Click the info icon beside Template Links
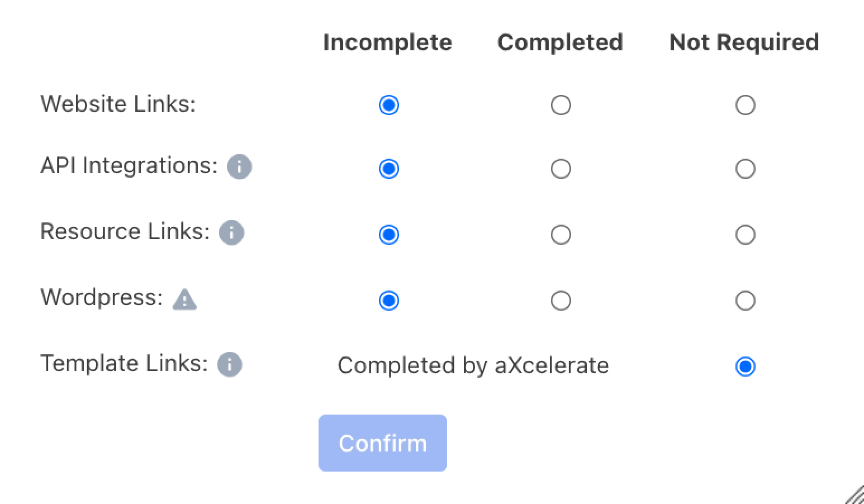Viewport: 864px width, 504px height. click(229, 365)
